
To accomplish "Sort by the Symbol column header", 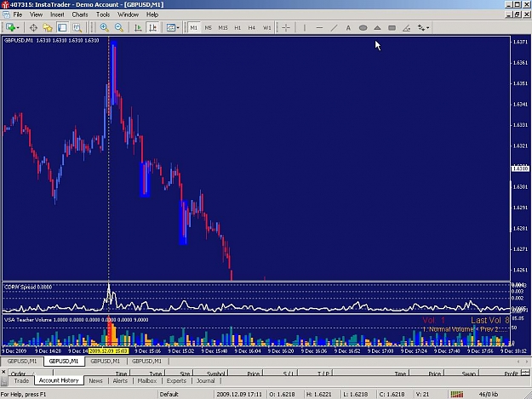I will [210, 373].
